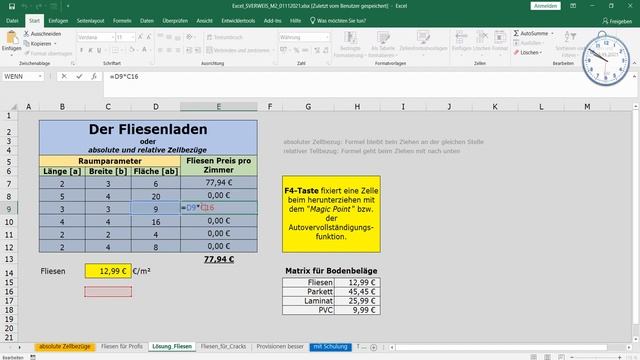Click Ausschneiden scissors icon
Viewport: 640px width, 360px height.
pyautogui.click(x=27, y=34)
